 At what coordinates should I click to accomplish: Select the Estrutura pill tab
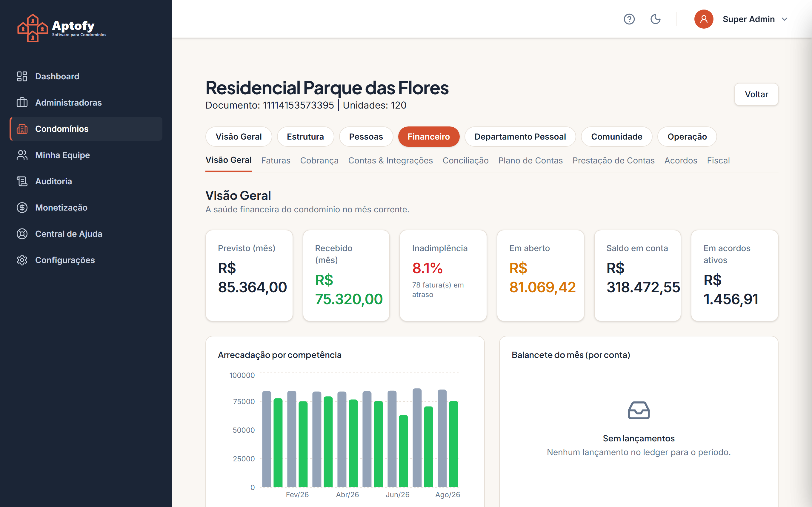[305, 137]
